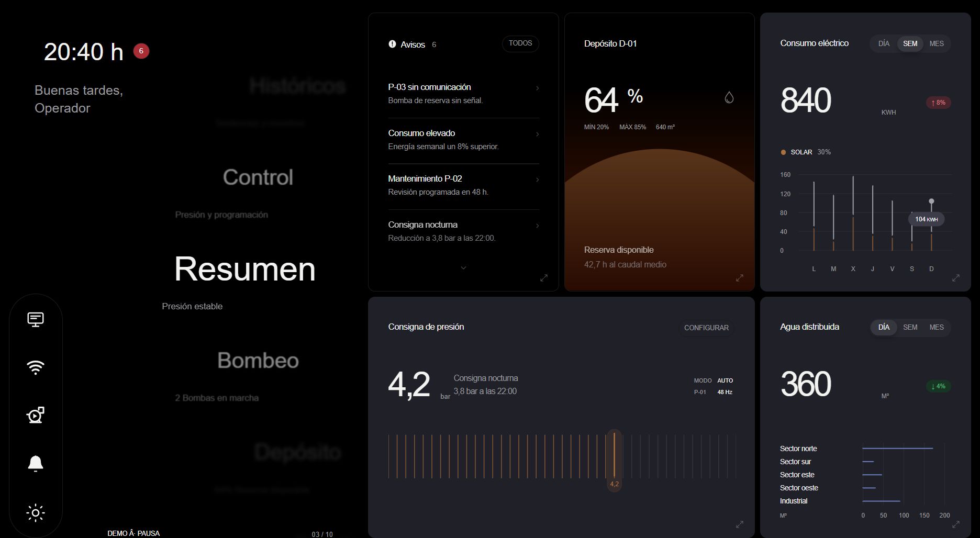Switch Consumo eléctrico to DÍA view
980x538 pixels.
pos(884,43)
